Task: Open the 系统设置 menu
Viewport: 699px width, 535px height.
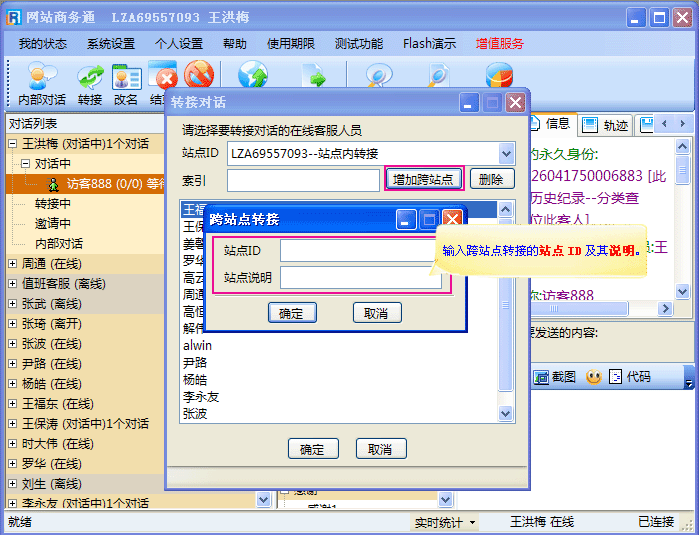Action: click(x=110, y=44)
